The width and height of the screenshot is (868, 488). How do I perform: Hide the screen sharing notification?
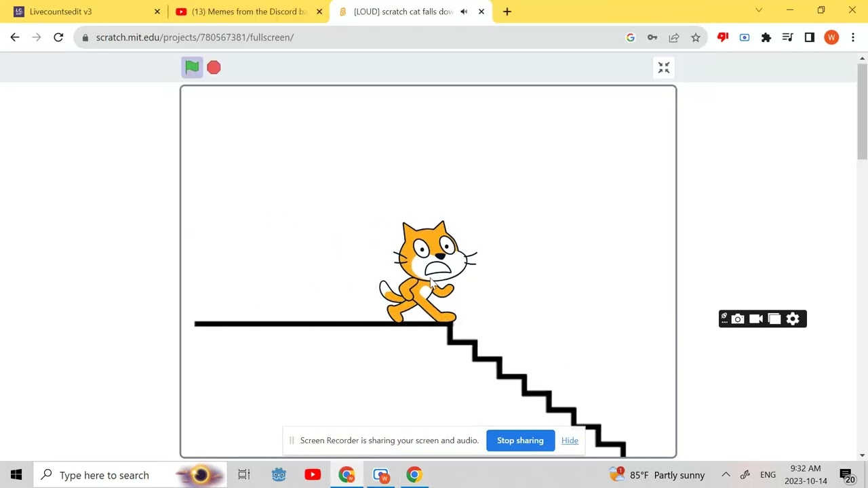click(570, 441)
